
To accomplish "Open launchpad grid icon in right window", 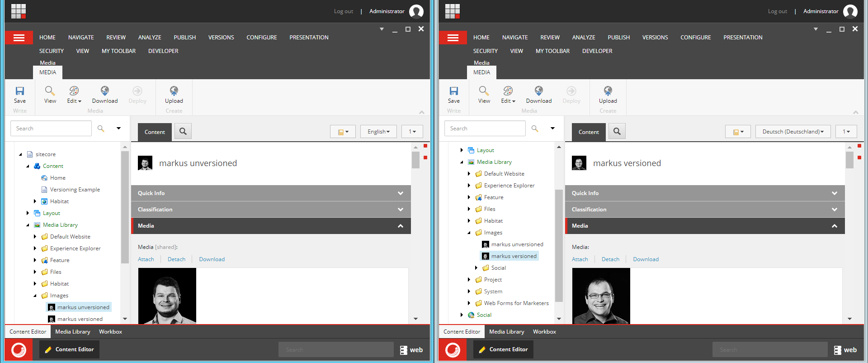I will (x=453, y=11).
